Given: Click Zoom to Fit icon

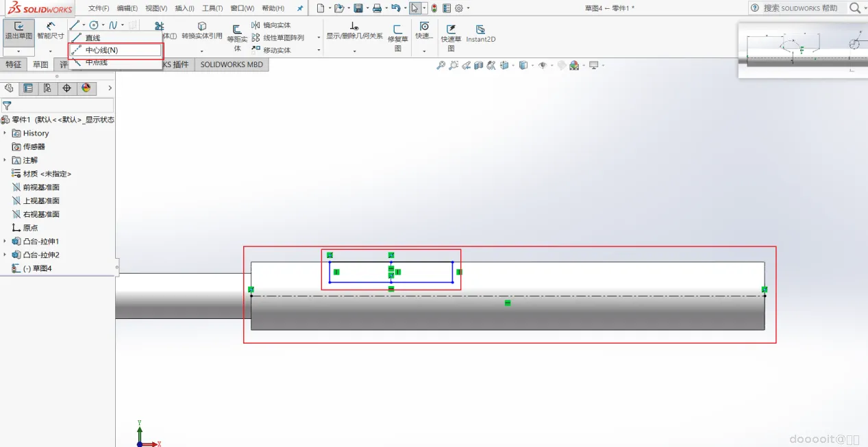Looking at the screenshot, I should 441,66.
